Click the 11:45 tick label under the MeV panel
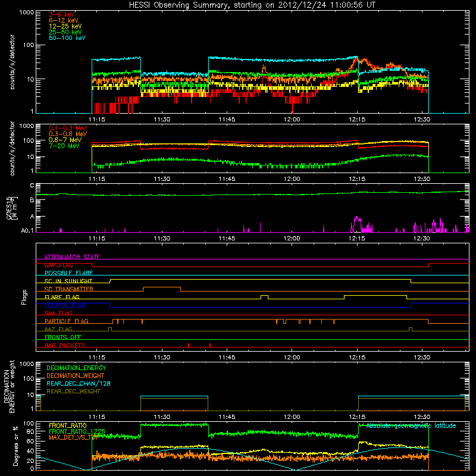Image resolution: width=476 pixels, height=476 pixels. tap(227, 179)
